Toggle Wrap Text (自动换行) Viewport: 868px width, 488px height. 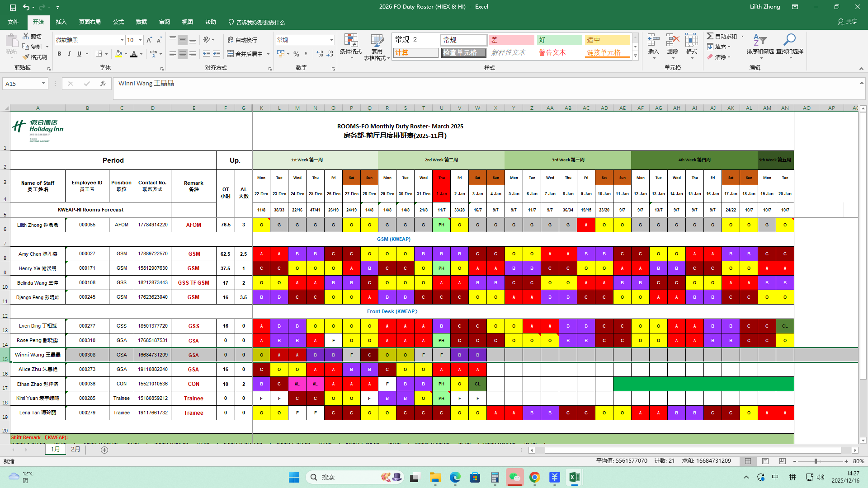pyautogui.click(x=242, y=40)
